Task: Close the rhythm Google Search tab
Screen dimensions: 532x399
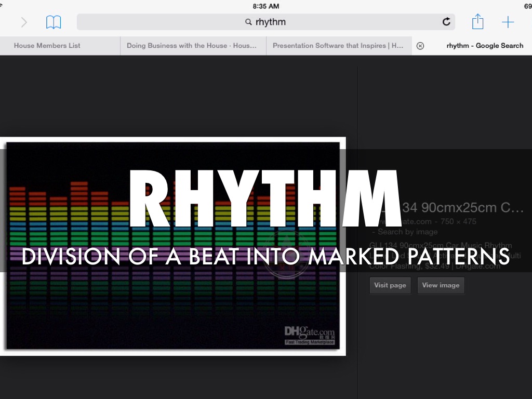Action: (x=420, y=46)
